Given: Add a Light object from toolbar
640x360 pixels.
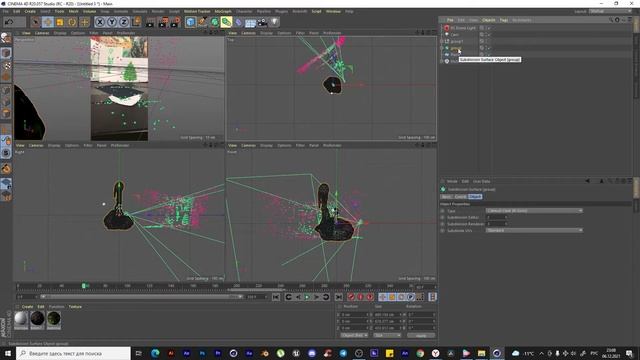Looking at the screenshot, I should [x=275, y=22].
